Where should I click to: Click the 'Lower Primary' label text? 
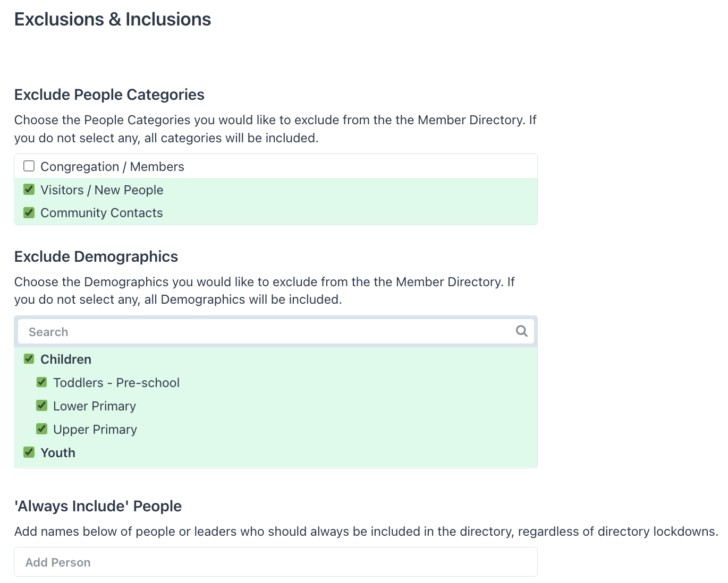(x=95, y=406)
